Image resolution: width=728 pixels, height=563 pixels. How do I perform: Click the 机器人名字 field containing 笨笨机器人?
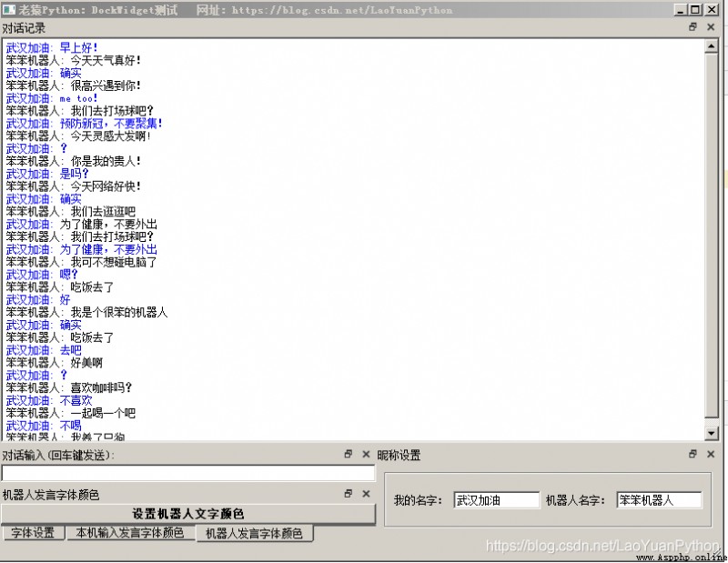pyautogui.click(x=659, y=500)
